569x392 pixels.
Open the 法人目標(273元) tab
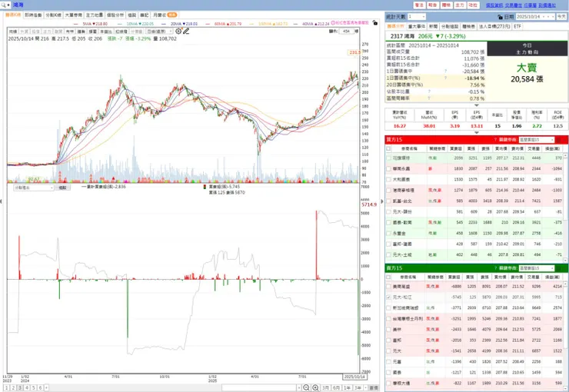(x=494, y=26)
